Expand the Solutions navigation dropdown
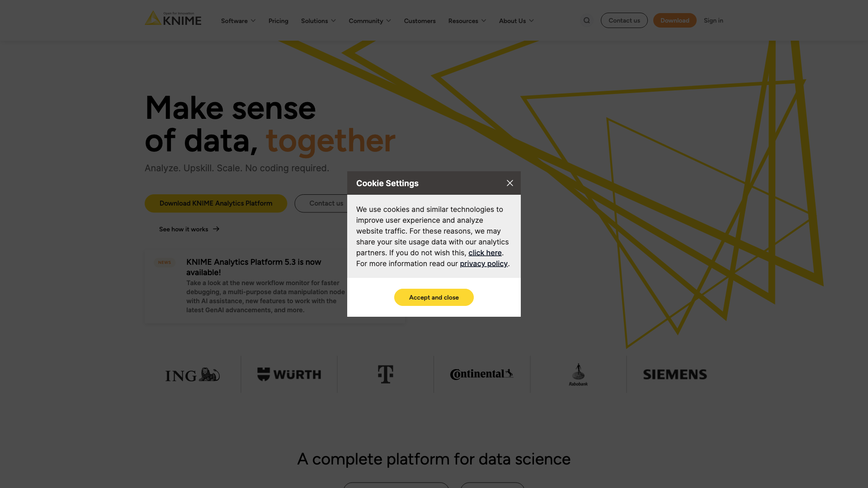868x488 pixels. tap(318, 20)
